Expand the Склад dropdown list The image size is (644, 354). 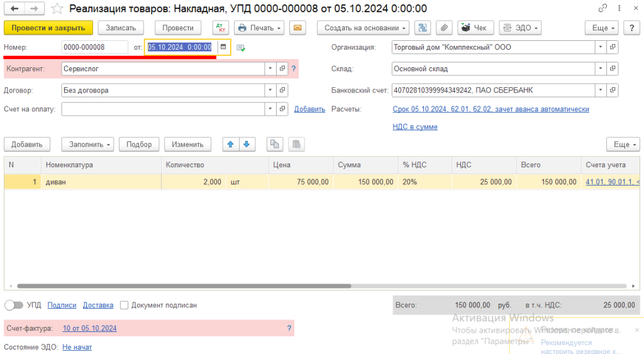601,69
